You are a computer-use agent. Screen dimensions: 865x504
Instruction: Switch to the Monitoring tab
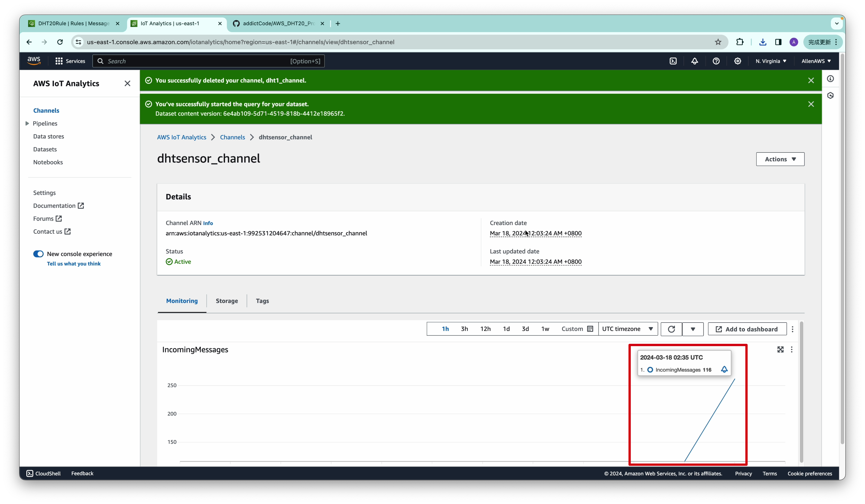pyautogui.click(x=182, y=300)
